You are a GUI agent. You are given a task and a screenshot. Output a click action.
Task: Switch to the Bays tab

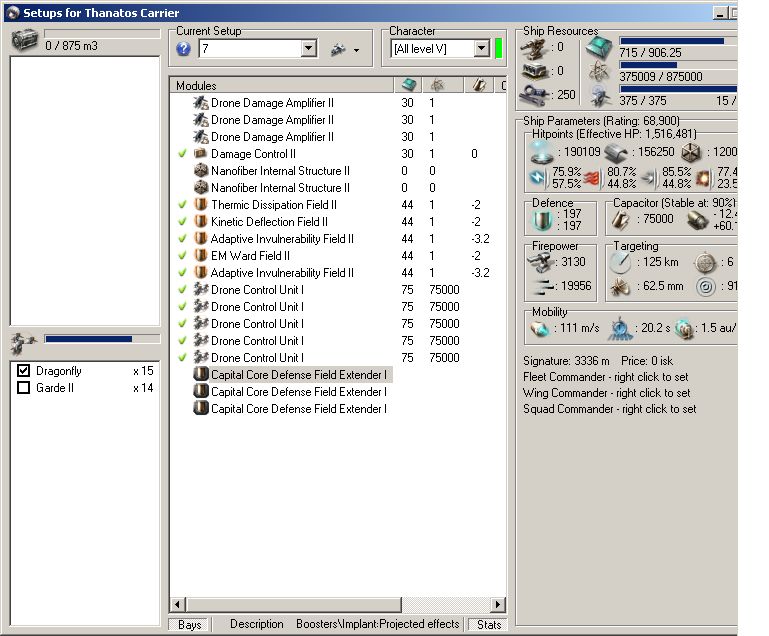tap(190, 624)
